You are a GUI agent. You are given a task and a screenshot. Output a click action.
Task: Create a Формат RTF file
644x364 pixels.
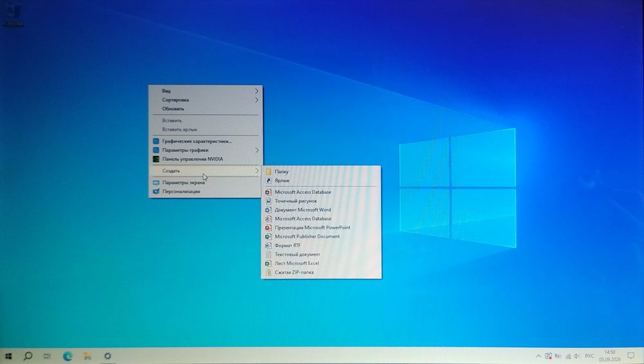point(321,245)
